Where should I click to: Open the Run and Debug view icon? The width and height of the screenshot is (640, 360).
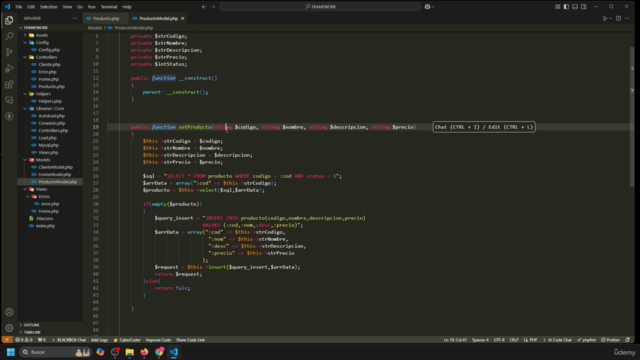[x=9, y=68]
